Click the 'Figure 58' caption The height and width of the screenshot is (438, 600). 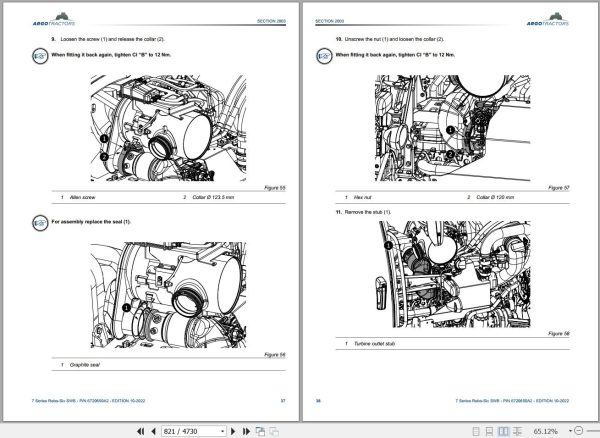559,334
